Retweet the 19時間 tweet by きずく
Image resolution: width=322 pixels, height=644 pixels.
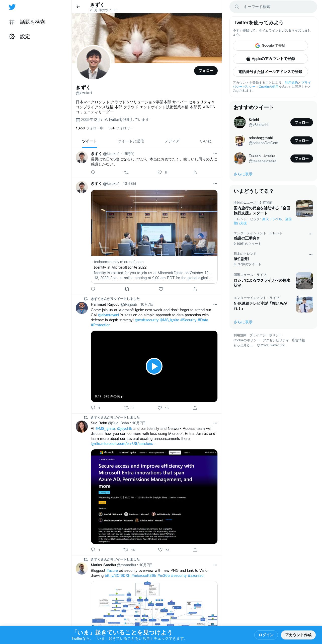(x=126, y=172)
